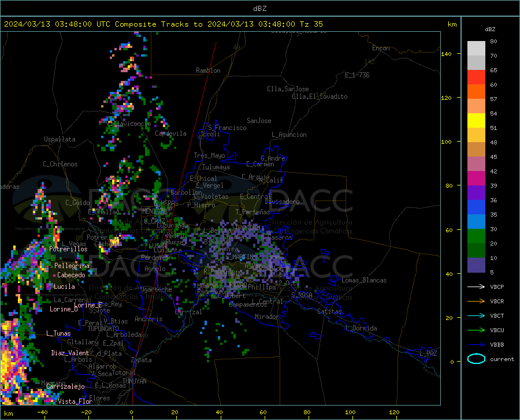
Task: Click the 'VBCR' legend label
Action: 497,302
